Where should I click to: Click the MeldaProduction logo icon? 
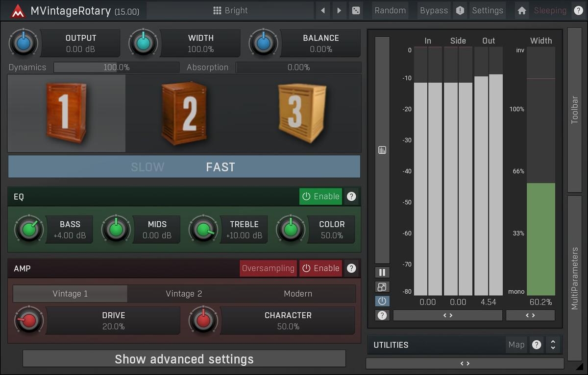tap(18, 10)
